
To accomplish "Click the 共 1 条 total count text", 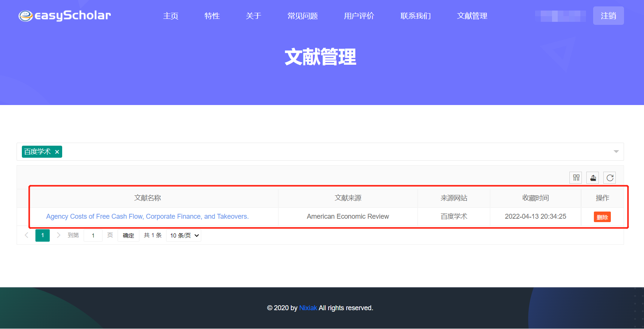I will [x=153, y=235].
